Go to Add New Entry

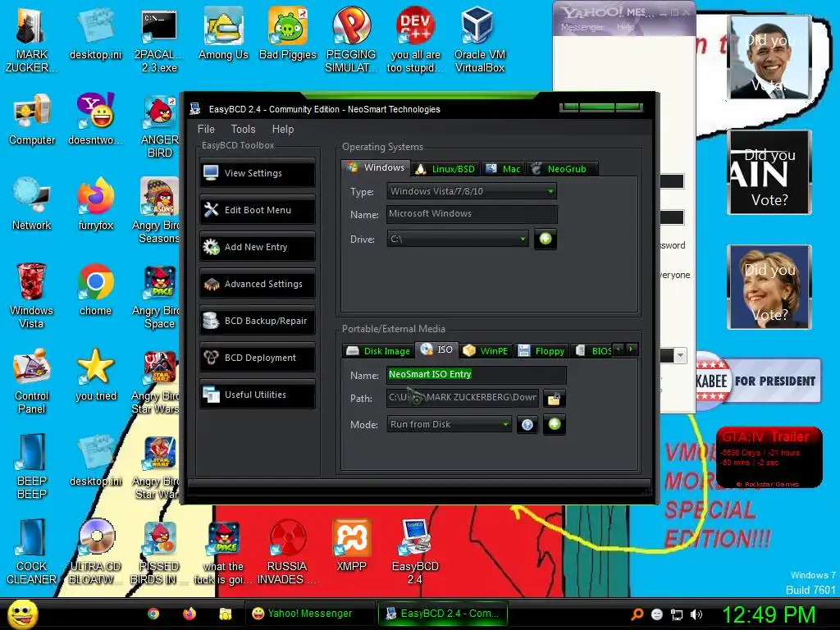257,247
